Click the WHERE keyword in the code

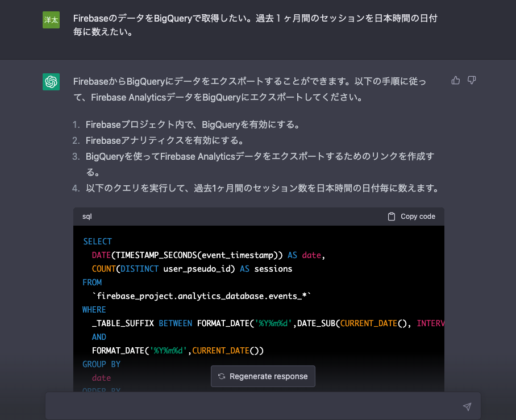pos(94,310)
